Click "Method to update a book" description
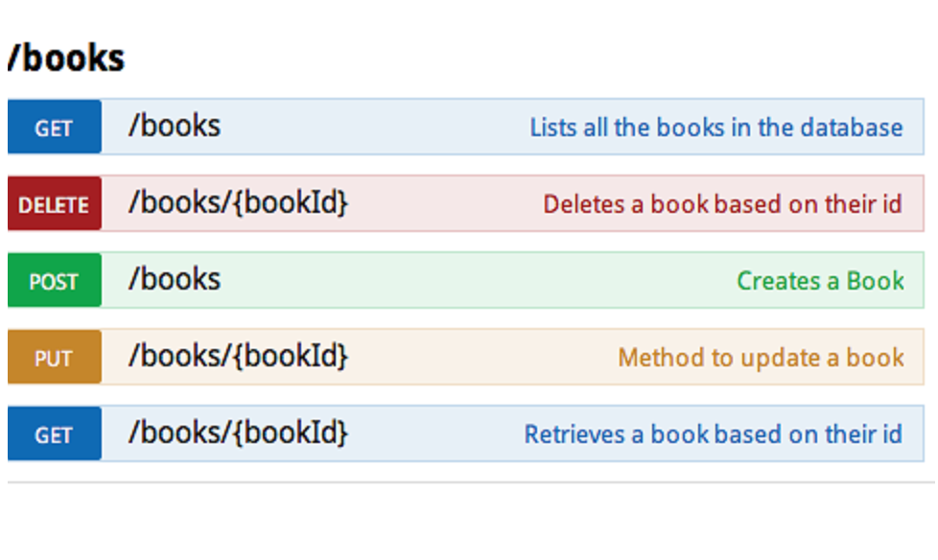938x560 pixels. pyautogui.click(x=761, y=358)
